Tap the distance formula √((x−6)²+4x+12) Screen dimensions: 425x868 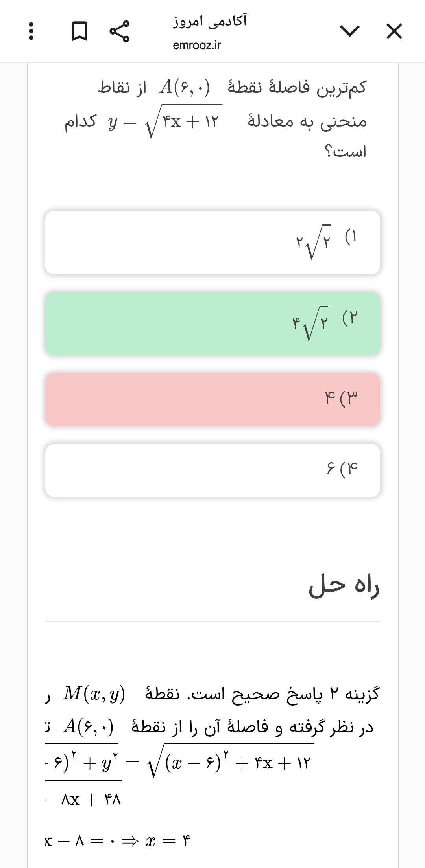[229, 763]
